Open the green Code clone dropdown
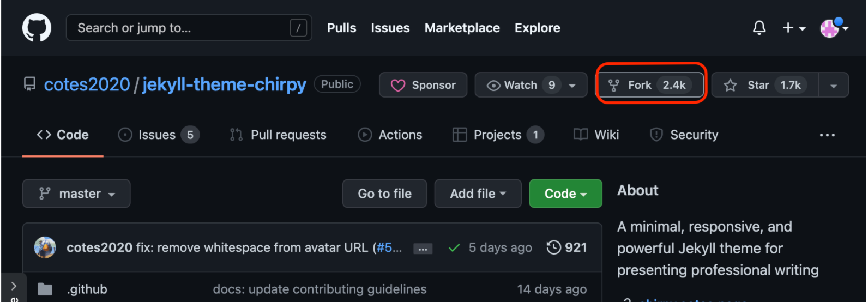 (x=565, y=194)
